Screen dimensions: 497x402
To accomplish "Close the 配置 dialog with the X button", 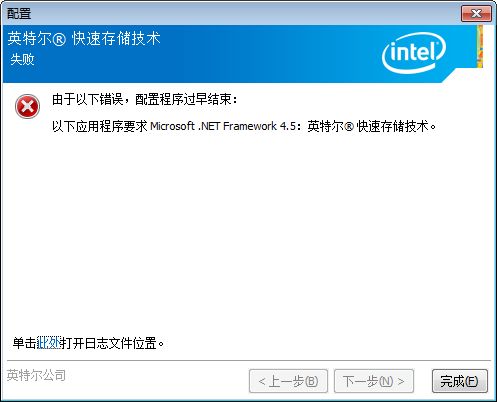I will point(476,14).
